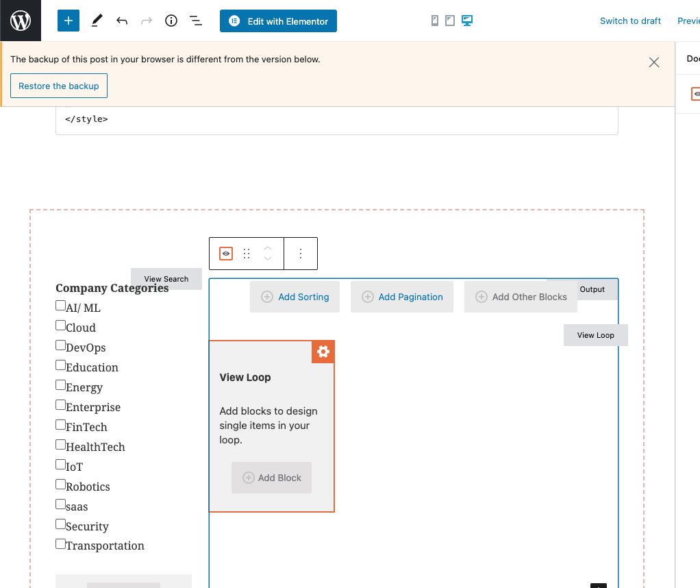Check the AI/ ML category checkbox
This screenshot has width=700, height=588.
coord(61,305)
